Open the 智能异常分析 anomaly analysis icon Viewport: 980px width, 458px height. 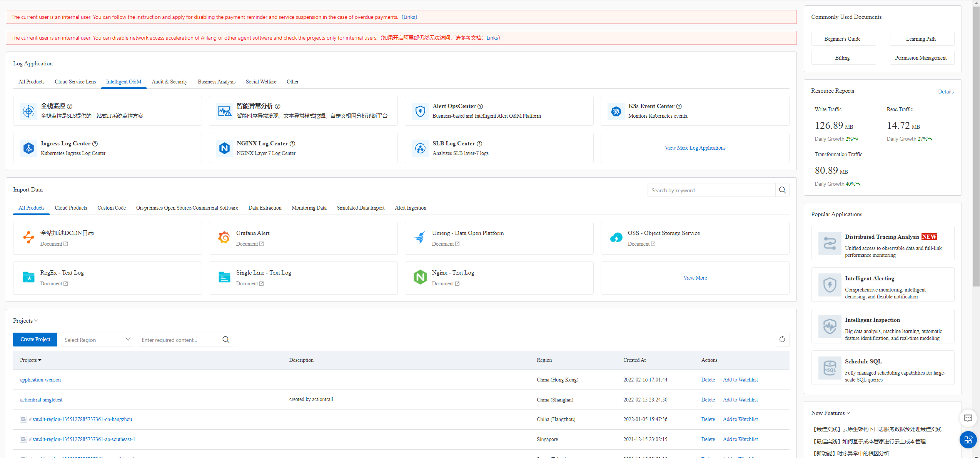pyautogui.click(x=224, y=111)
